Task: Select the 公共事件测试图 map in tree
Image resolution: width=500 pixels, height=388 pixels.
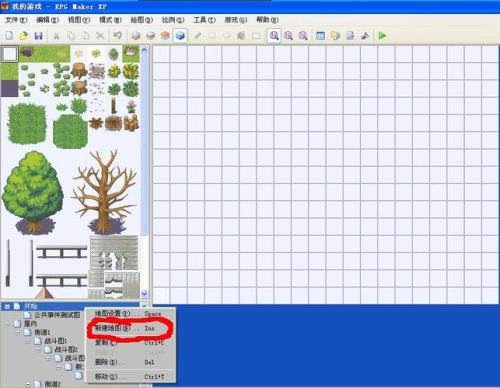Action: (x=57, y=315)
